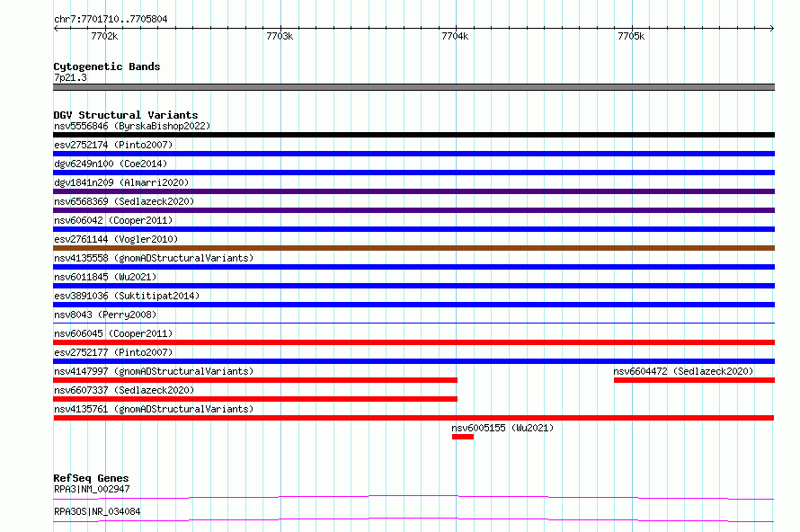Image resolution: width=800 pixels, height=532 pixels.
Task: Click the nsv6604472 (Sedlazeck2020) label
Action: pyautogui.click(x=683, y=371)
